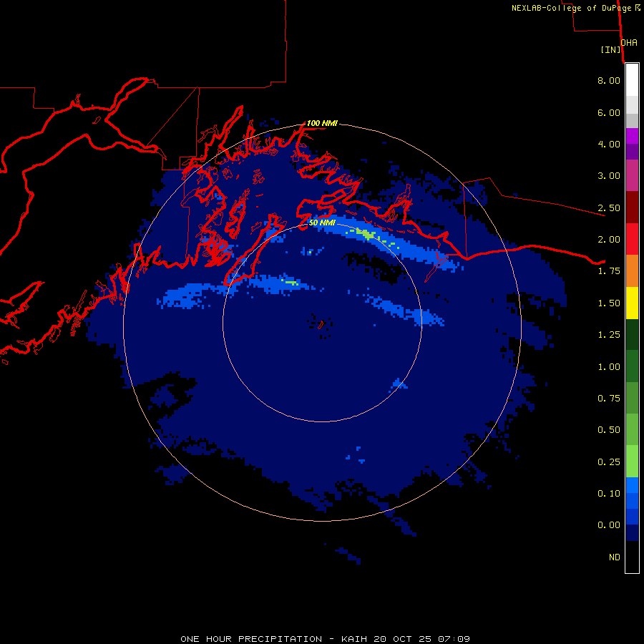Select the 2.50 legend value
The image size is (644, 644).
click(609, 208)
